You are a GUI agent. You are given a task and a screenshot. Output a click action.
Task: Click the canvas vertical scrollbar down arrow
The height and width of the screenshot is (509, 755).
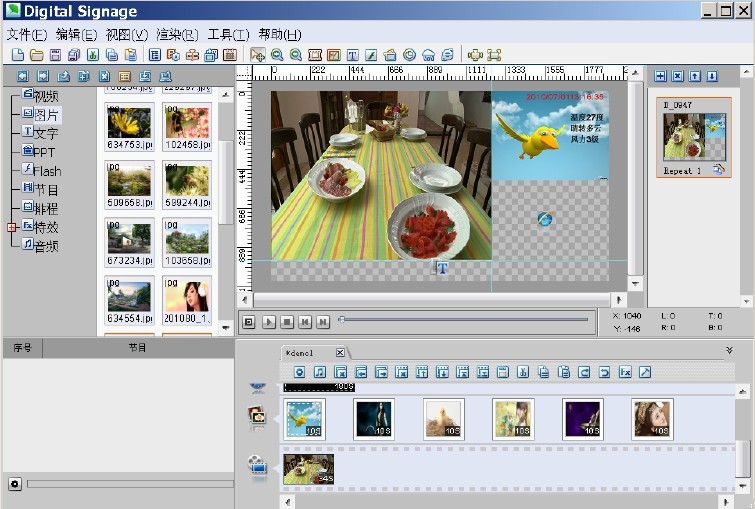point(636,284)
